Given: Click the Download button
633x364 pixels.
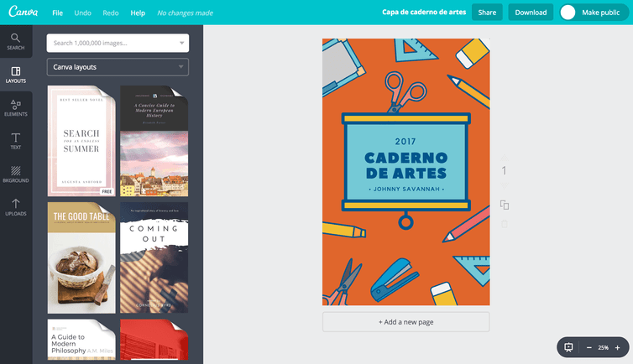Looking at the screenshot, I should [531, 13].
